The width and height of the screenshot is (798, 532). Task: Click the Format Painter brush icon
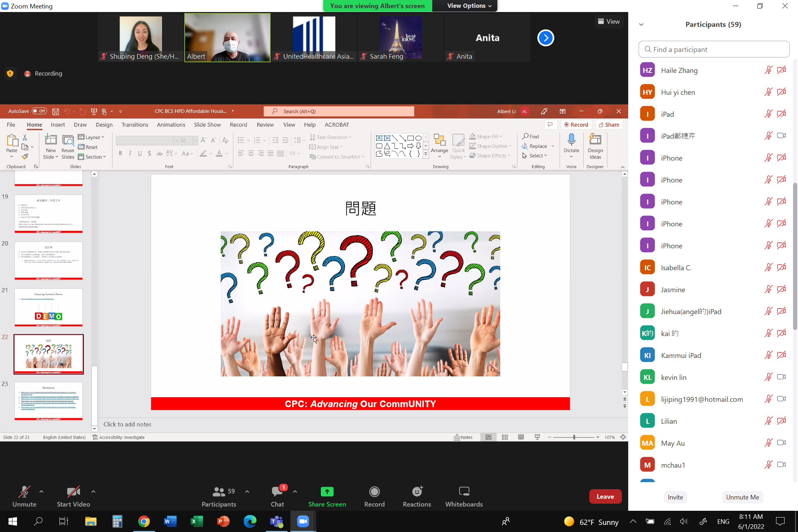point(25,156)
